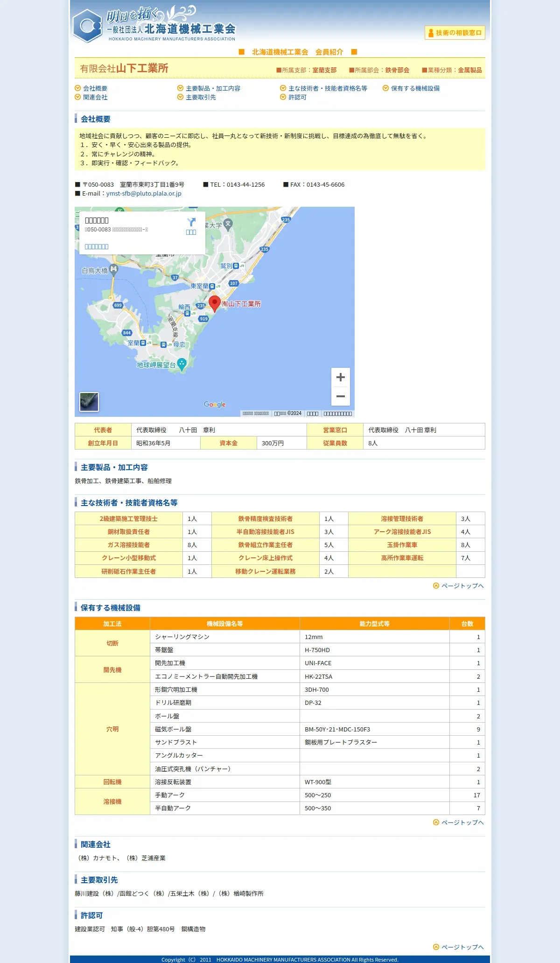Select the 金属製品 industry category text
Viewport: 560px width, 963px height.
point(469,70)
